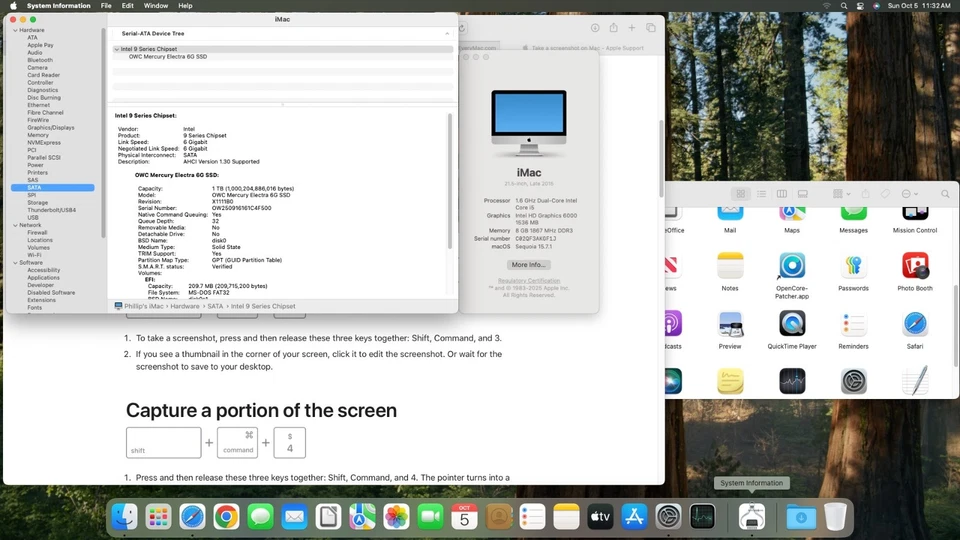Open the File menu

106,6
